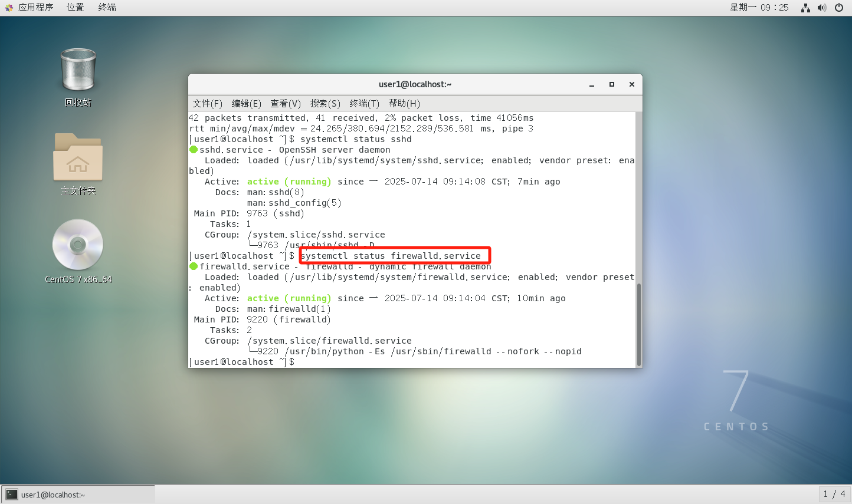This screenshot has width=852, height=504.
Task: Open the 文件(F) menu in terminal
Action: point(207,103)
